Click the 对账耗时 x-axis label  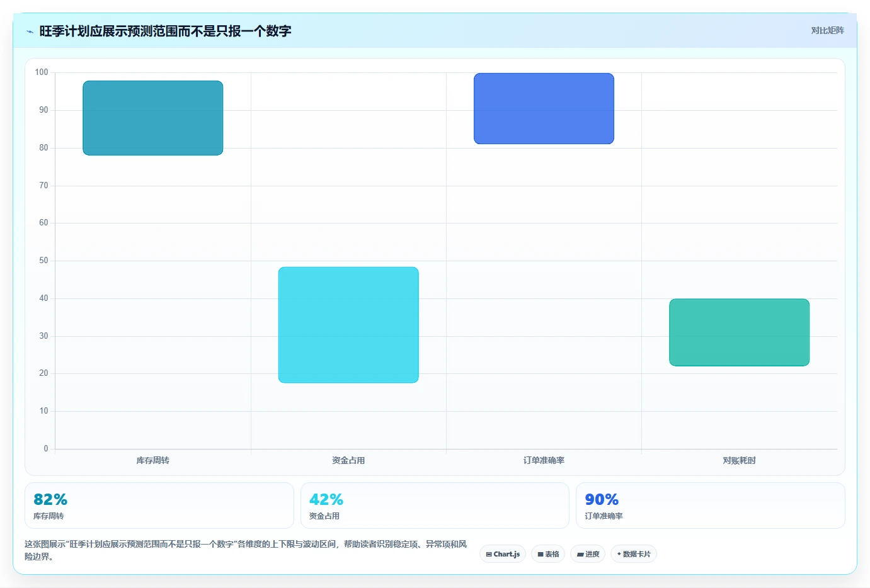point(739,460)
